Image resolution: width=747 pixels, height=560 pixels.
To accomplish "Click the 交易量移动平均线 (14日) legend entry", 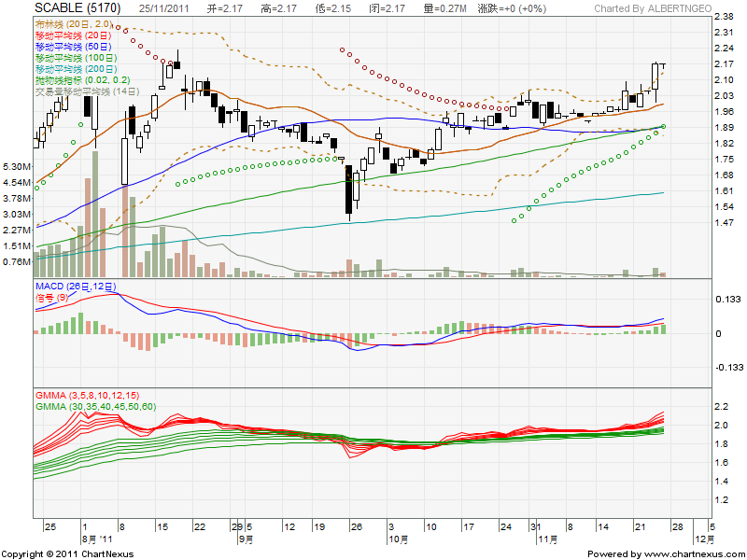I will (87, 91).
